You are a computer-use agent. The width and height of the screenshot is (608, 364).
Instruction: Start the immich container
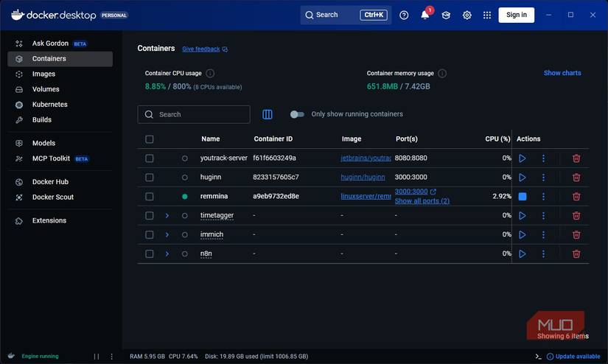(523, 234)
